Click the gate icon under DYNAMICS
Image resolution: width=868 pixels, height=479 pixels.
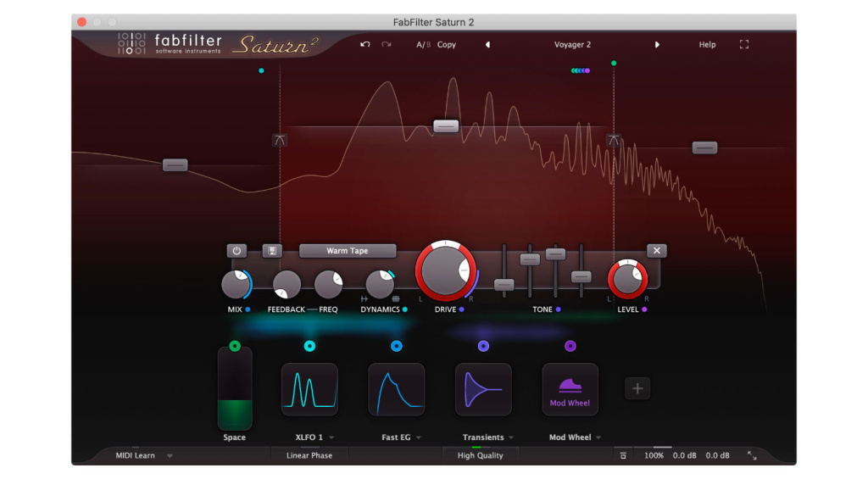364,299
